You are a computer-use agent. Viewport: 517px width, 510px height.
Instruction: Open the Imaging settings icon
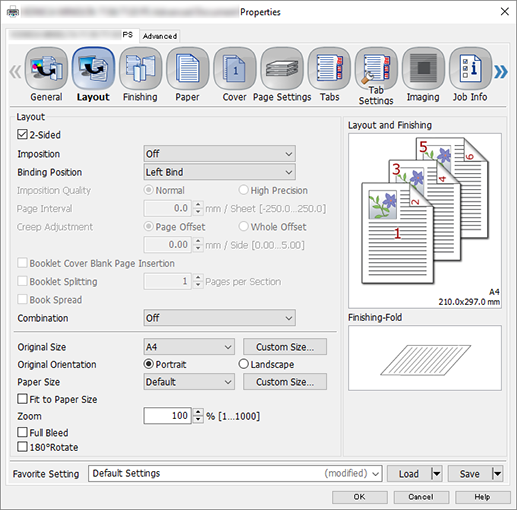(x=423, y=69)
